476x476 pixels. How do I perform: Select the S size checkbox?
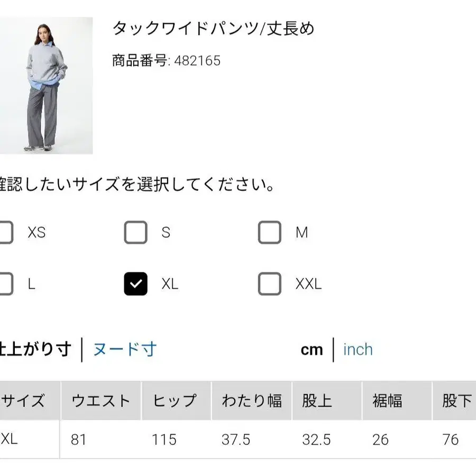coord(136,232)
